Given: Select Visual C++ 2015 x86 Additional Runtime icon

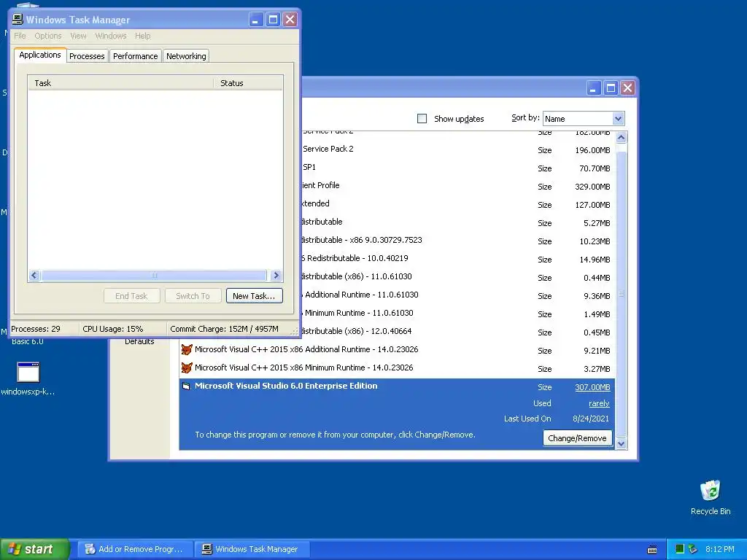Looking at the screenshot, I should click(187, 349).
